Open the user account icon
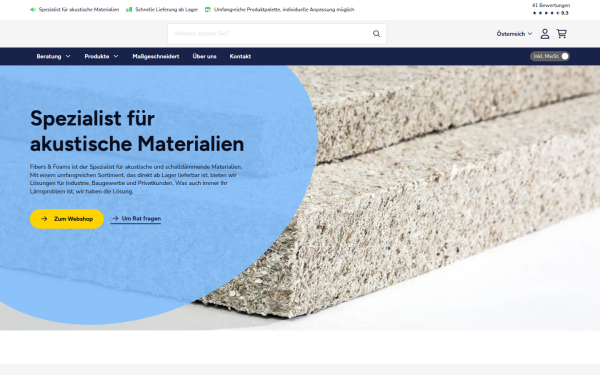The width and height of the screenshot is (600, 375). (x=545, y=34)
